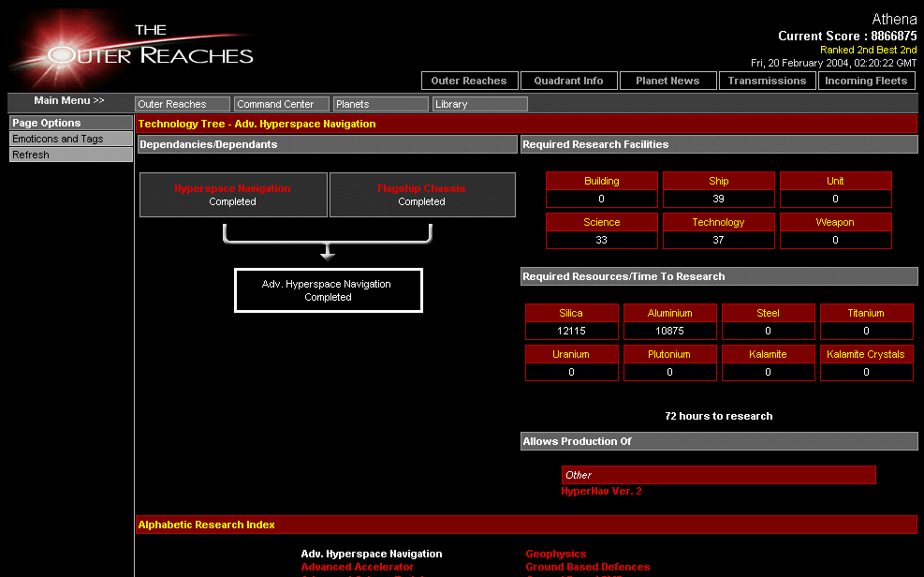Open Outer Reaches menu in main menu bar
The image size is (924, 577).
(x=183, y=104)
